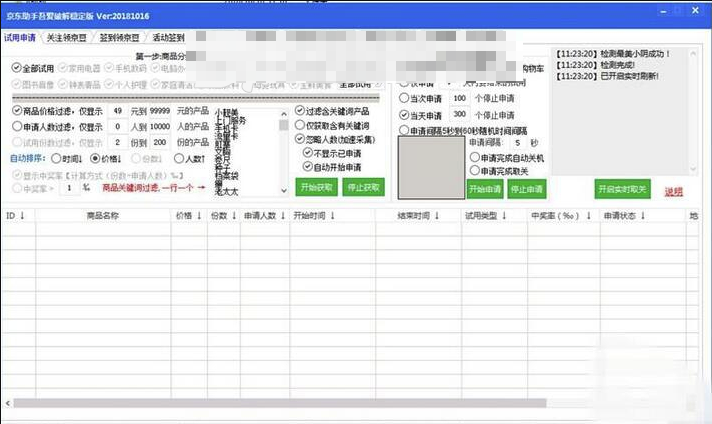The image size is (712, 424).
Task: Click the 开启实时取关 button
Action: 623,189
